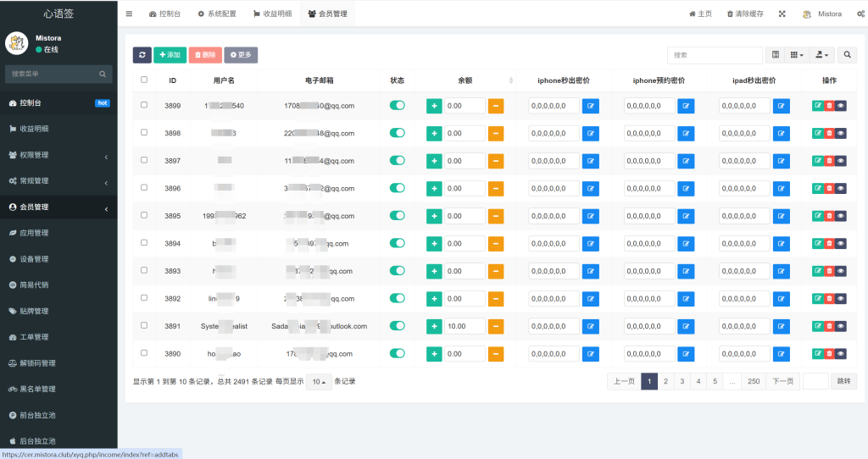Check the row checkbox for ID 3894
The height and width of the screenshot is (459, 868).
click(144, 243)
